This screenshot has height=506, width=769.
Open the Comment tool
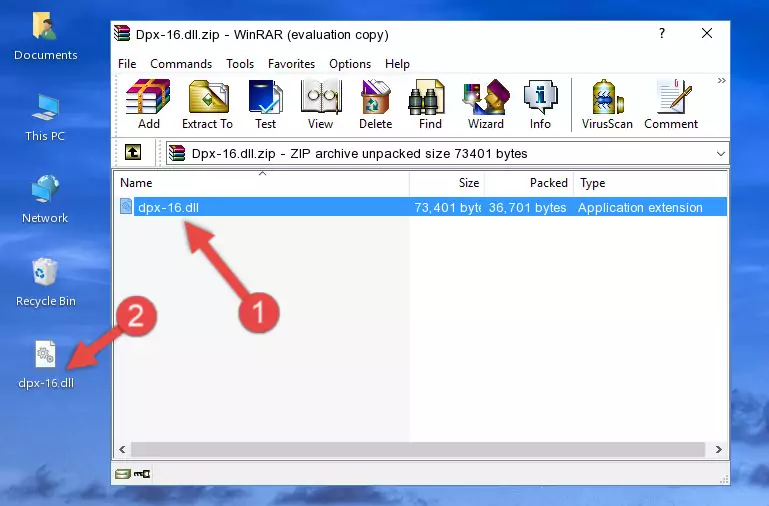671,104
